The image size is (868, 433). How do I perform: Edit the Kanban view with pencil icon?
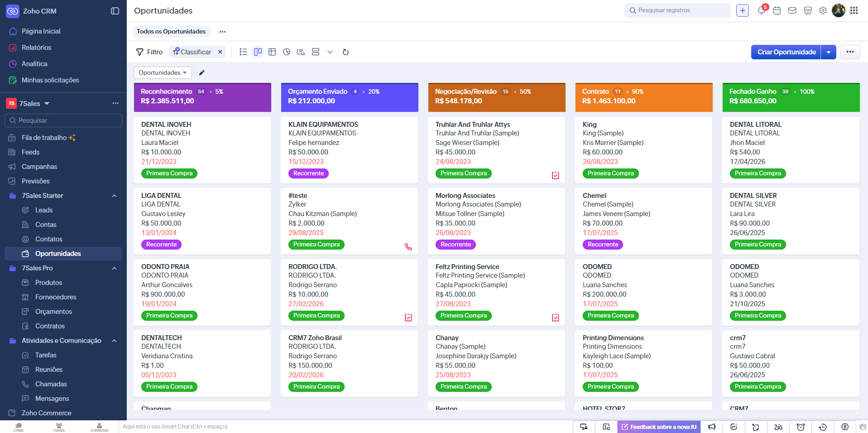point(202,73)
